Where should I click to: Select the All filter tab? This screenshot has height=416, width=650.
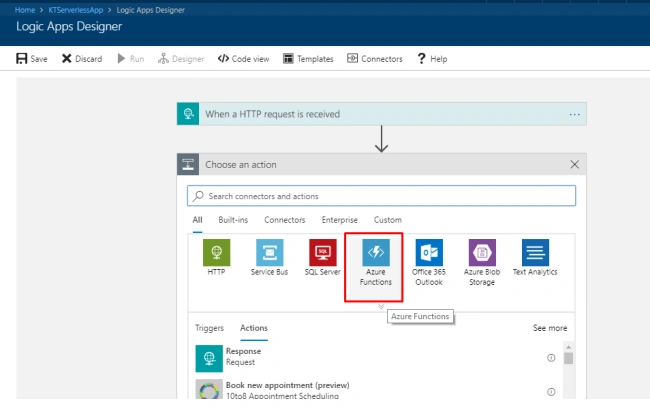coord(197,220)
